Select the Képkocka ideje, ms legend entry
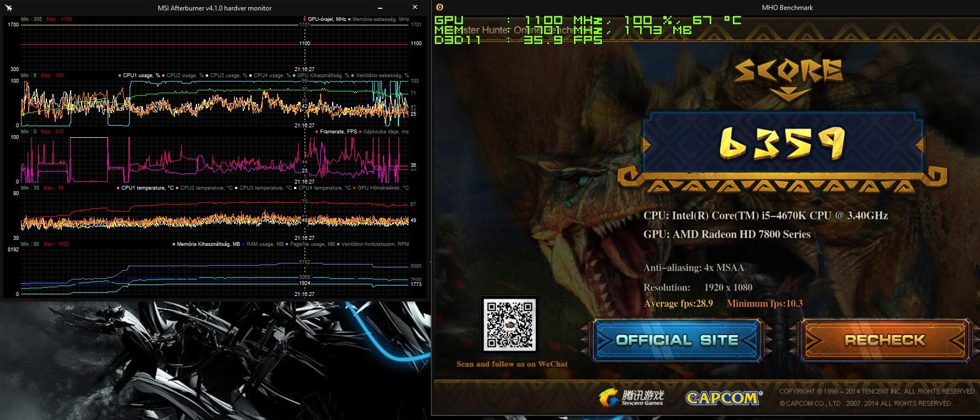980x420 pixels. (384, 132)
